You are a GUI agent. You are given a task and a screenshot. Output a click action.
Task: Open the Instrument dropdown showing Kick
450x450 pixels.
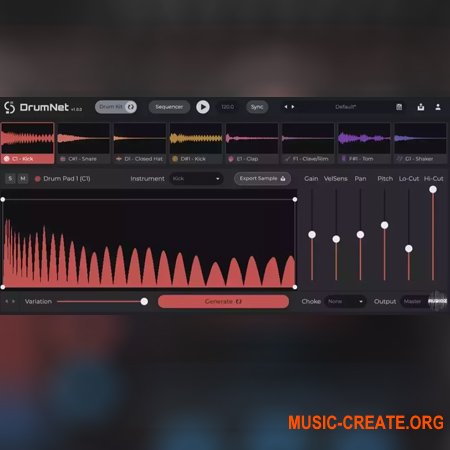[x=196, y=179]
